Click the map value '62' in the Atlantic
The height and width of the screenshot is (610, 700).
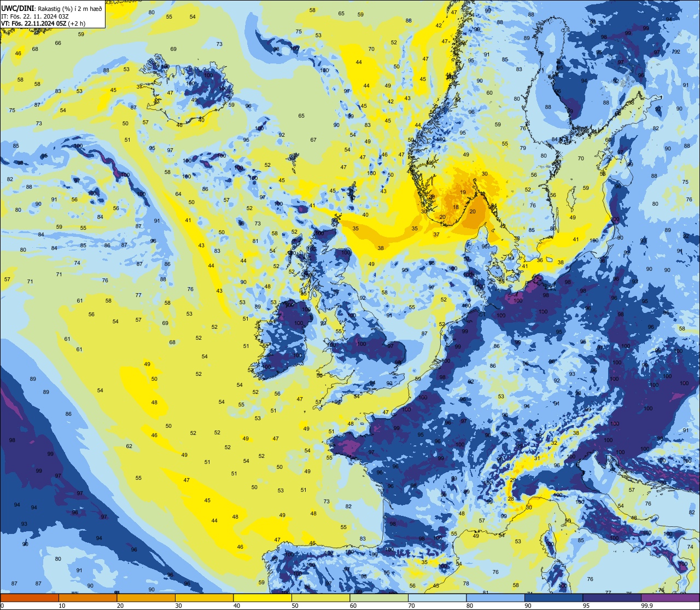129,446
